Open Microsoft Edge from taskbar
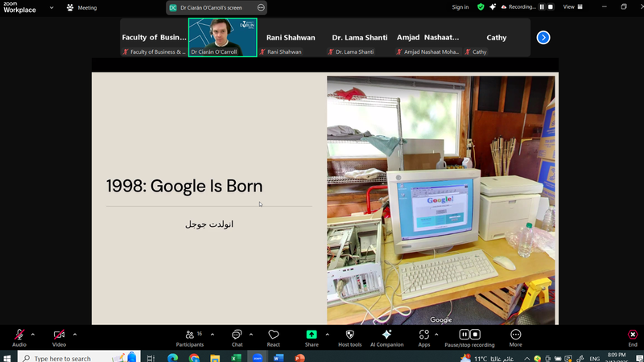Viewport: 644px width, 362px height. (172, 358)
